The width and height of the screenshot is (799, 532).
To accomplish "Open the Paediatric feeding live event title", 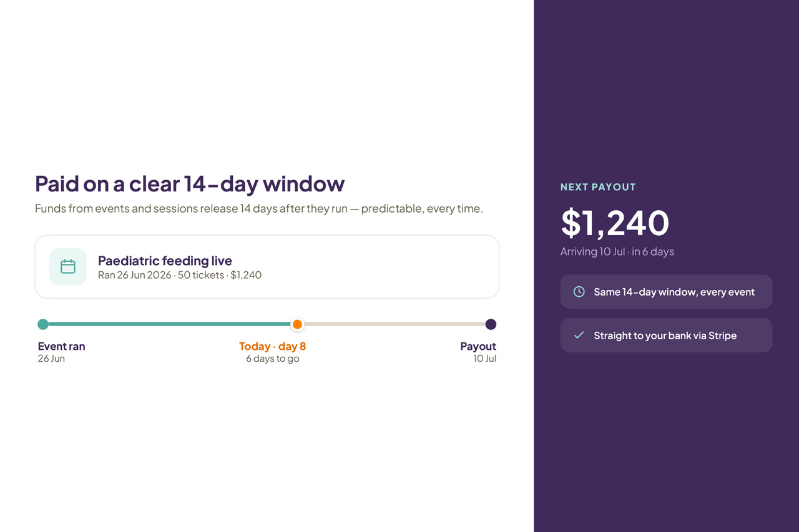I will click(x=165, y=261).
